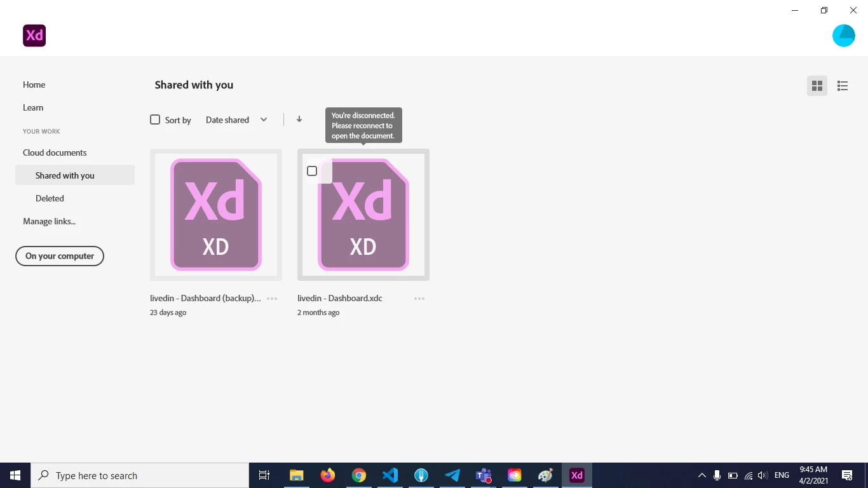Image resolution: width=868 pixels, height=488 pixels.
Task: Open Firefox from the taskbar
Action: 328,475
